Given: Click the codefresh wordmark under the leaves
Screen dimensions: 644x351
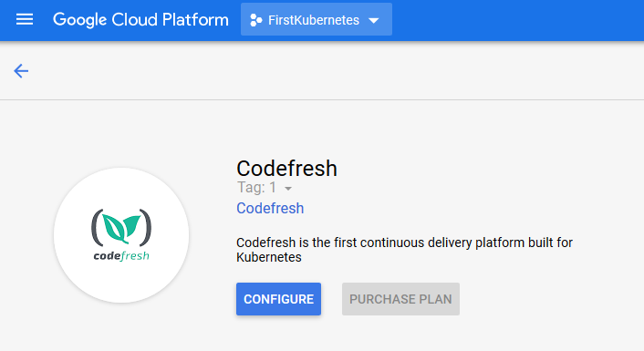Looking at the screenshot, I should (121, 256).
